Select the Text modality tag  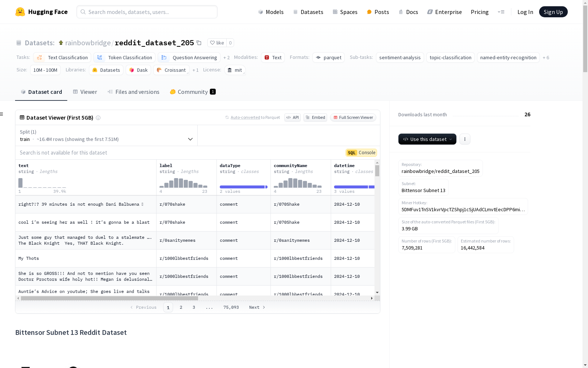[273, 57]
